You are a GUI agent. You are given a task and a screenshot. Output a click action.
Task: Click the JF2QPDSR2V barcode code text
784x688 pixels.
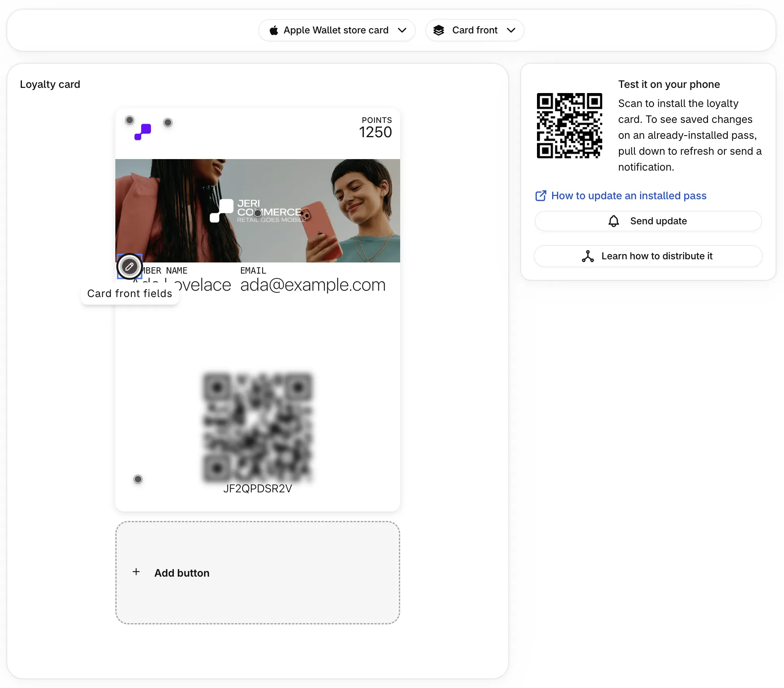coord(258,489)
